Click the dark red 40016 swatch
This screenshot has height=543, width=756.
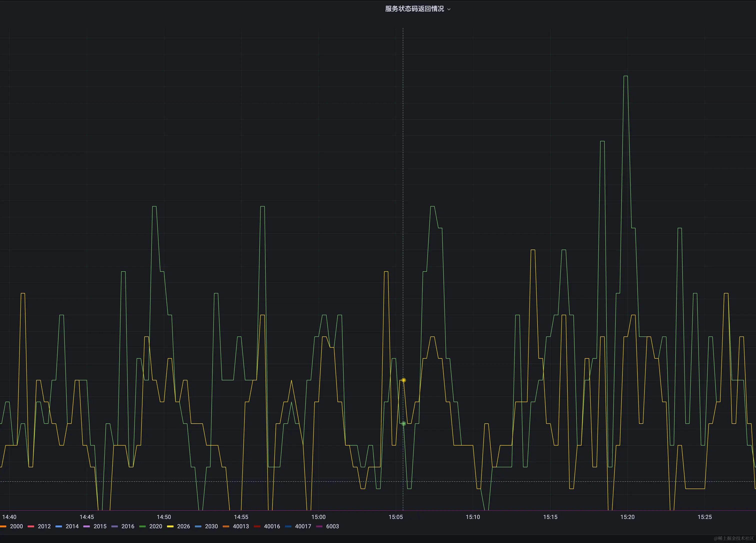(x=257, y=526)
